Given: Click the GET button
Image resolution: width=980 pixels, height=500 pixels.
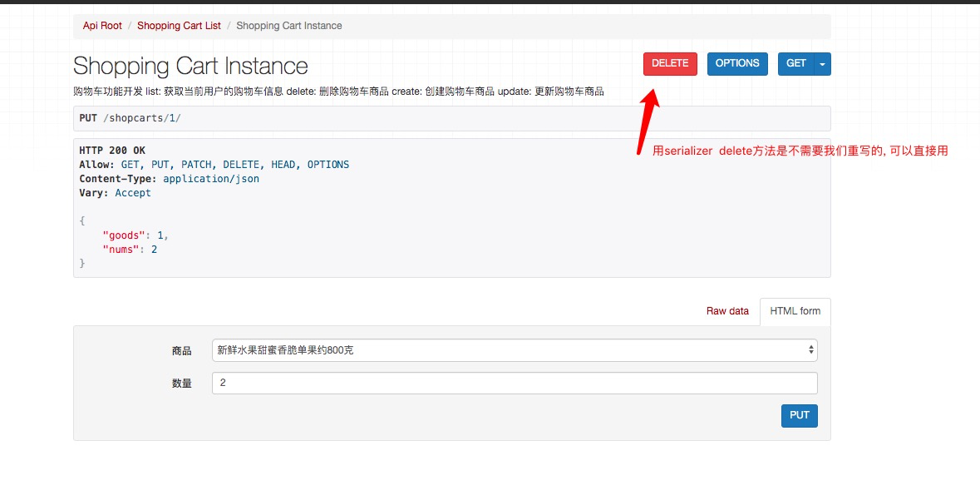Looking at the screenshot, I should point(796,64).
